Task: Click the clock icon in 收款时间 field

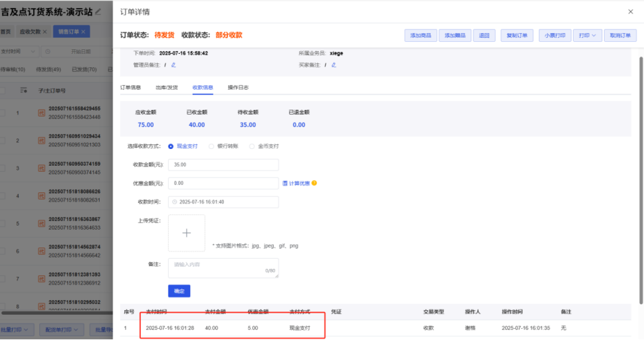Action: 175,202
